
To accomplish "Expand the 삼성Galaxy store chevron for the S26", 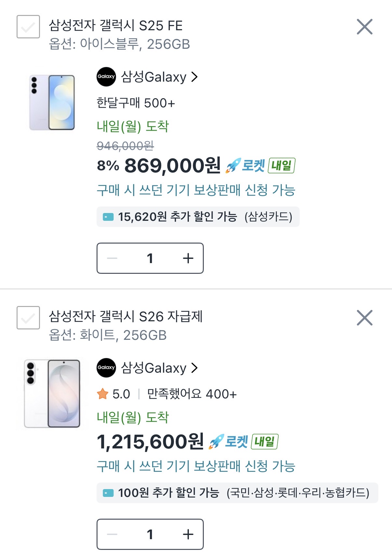I will [x=194, y=368].
